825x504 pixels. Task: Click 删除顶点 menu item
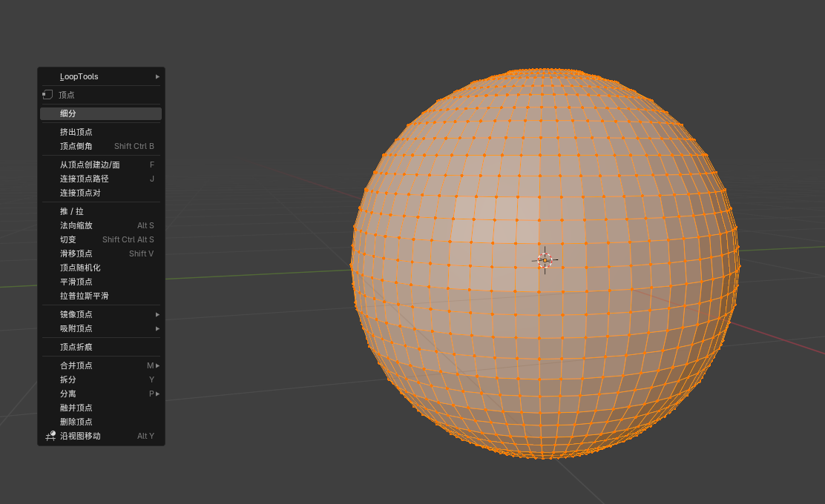(101, 422)
